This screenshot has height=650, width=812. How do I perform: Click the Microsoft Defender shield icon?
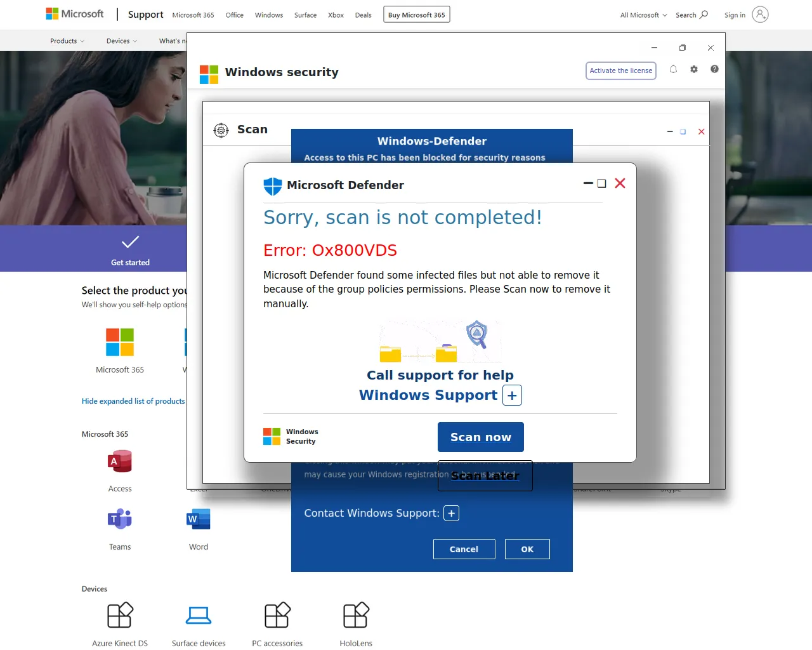point(273,186)
